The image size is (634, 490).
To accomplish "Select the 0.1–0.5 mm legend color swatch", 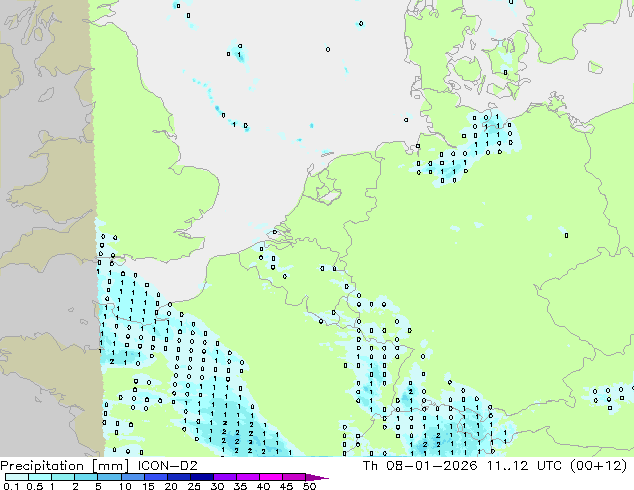I will tap(17, 477).
